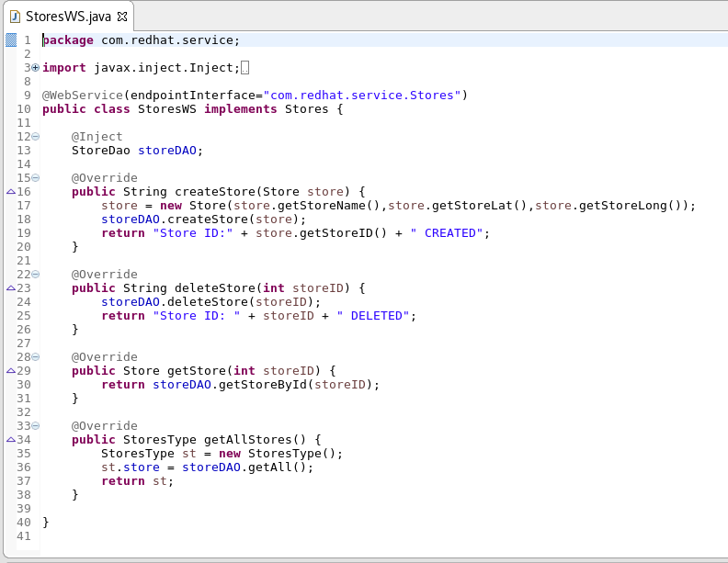
Task: Collapse the getStore method fold at line 28
Action: pyautogui.click(x=36, y=357)
